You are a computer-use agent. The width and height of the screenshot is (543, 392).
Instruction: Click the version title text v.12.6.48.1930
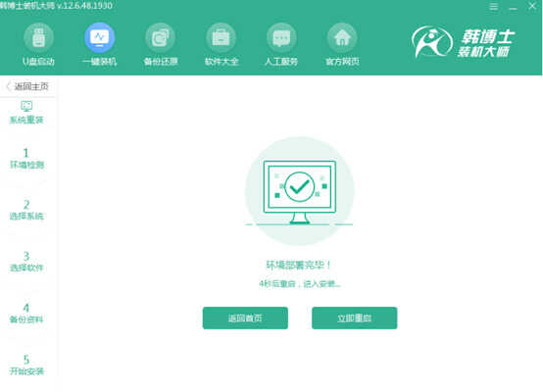(x=84, y=6)
